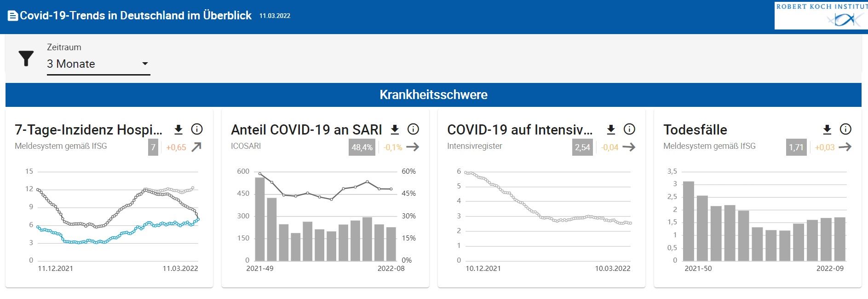This screenshot has height=299, width=868.
Task: Open the Zeitraum dropdown arrow
Action: [x=145, y=64]
